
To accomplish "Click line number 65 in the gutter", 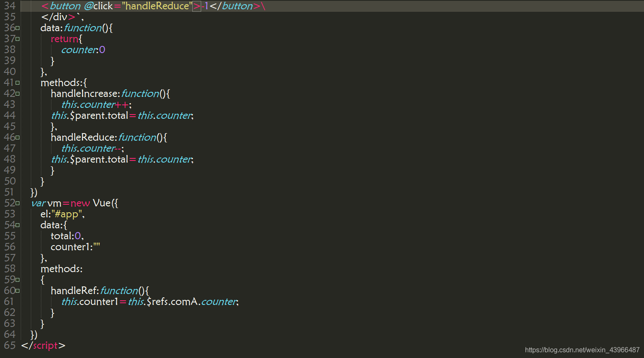I will click(10, 345).
